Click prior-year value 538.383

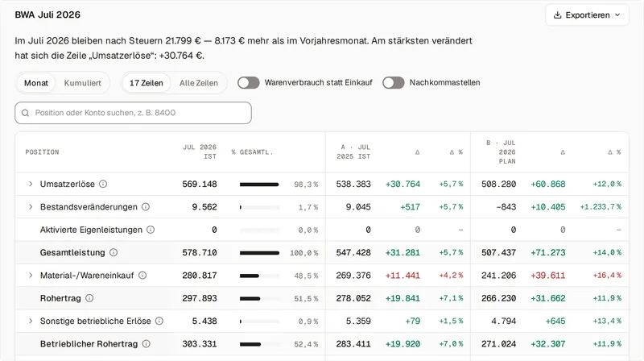(353, 184)
